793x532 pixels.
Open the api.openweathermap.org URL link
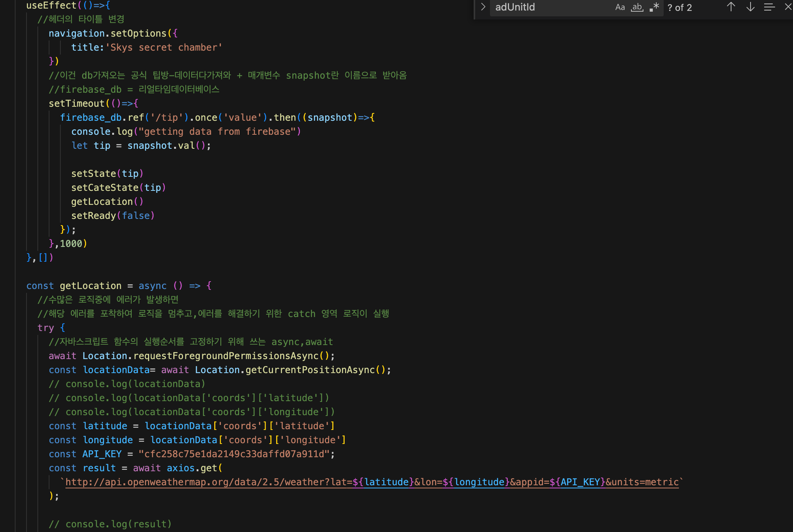click(x=372, y=482)
